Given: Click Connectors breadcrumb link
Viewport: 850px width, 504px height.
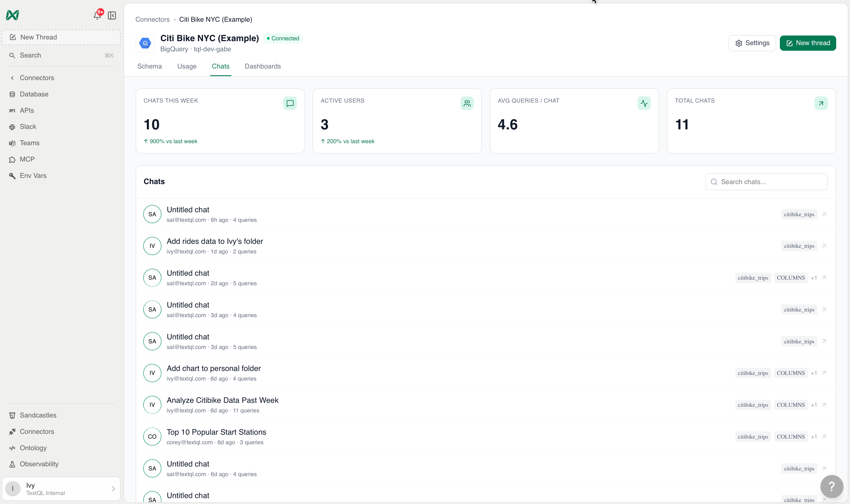Looking at the screenshot, I should 152,19.
